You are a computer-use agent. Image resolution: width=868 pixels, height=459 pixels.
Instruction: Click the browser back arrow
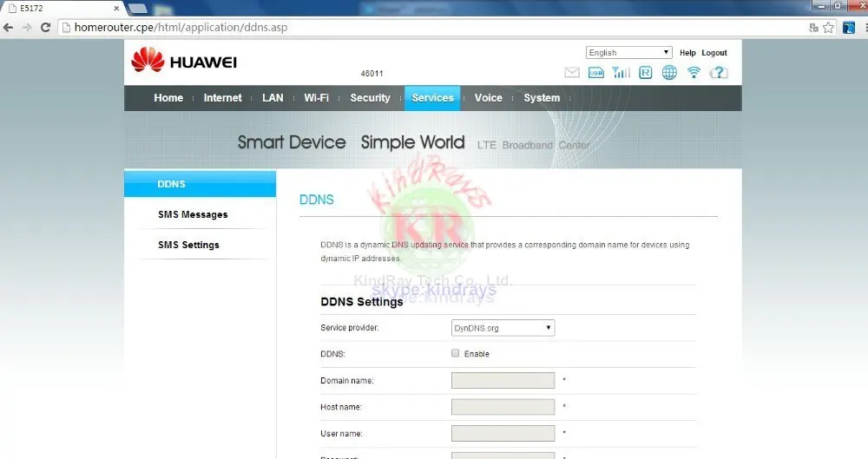[9, 27]
